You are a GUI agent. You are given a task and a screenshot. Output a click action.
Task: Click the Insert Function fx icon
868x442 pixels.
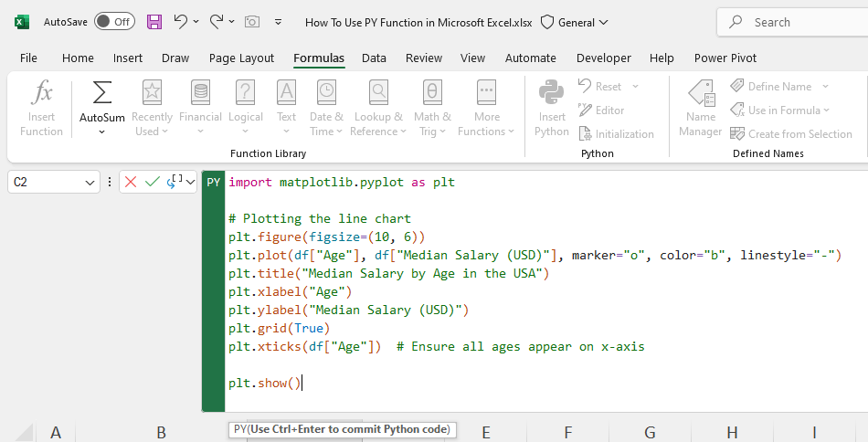pyautogui.click(x=41, y=92)
